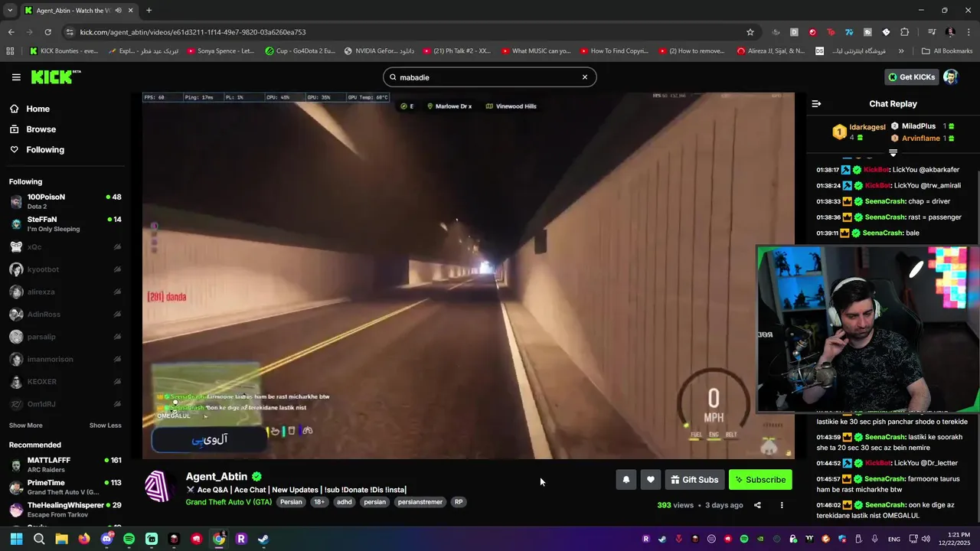
Task: Select the Persian language tag
Action: (291, 502)
